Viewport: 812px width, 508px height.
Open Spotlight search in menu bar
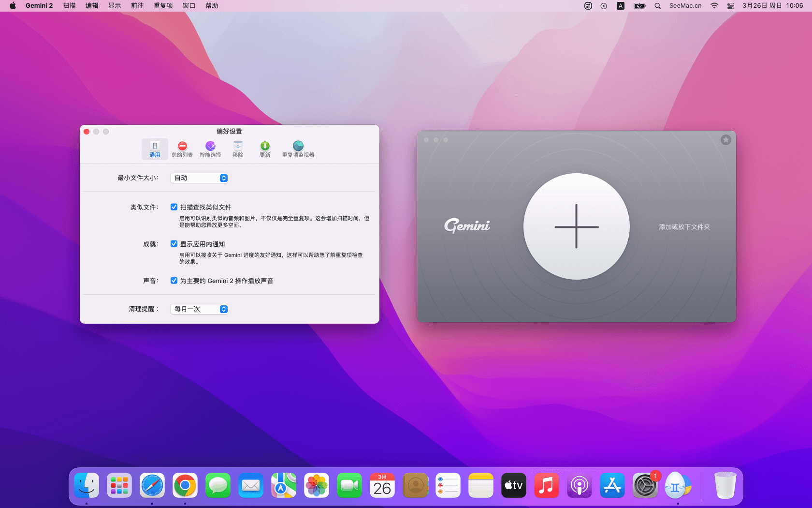coord(657,6)
